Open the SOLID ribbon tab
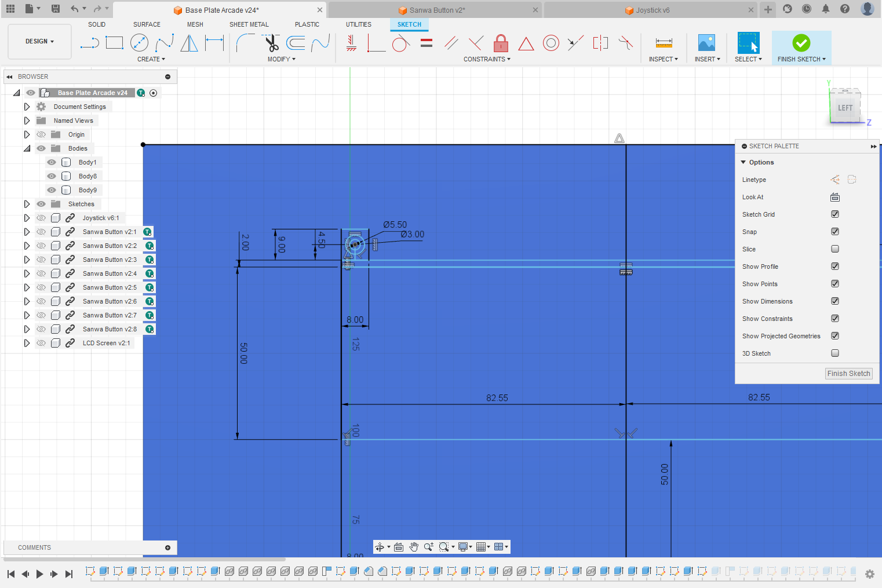The width and height of the screenshot is (882, 588). (x=97, y=24)
